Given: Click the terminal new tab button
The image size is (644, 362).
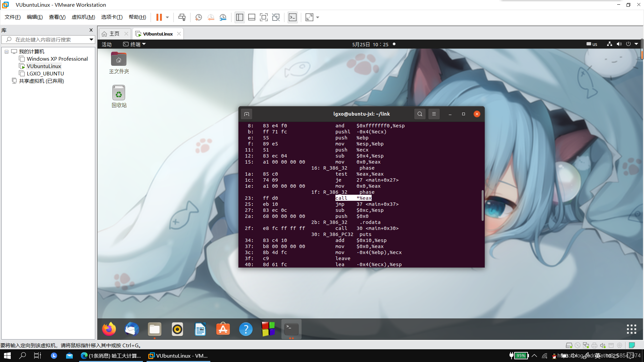Looking at the screenshot, I should 247,114.
